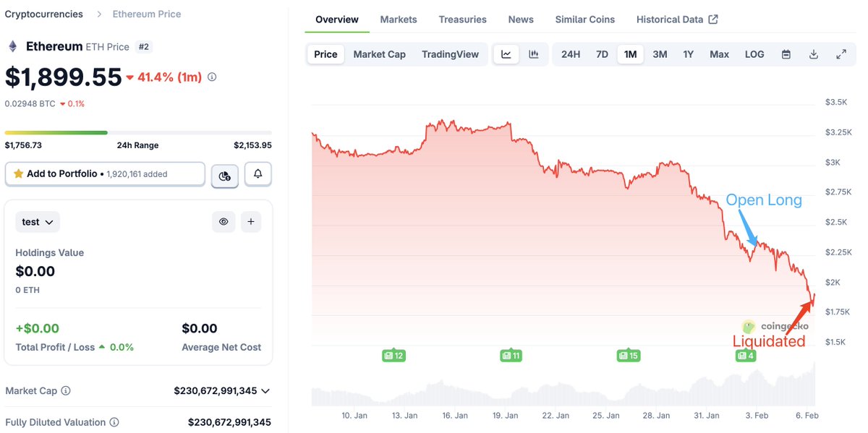Open the calendar date range picker
Image resolution: width=868 pixels, height=433 pixels.
[786, 54]
